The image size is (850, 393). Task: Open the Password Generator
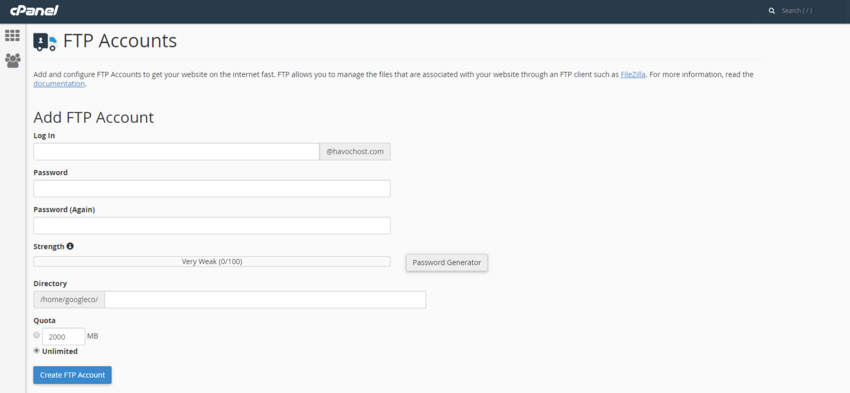447,262
